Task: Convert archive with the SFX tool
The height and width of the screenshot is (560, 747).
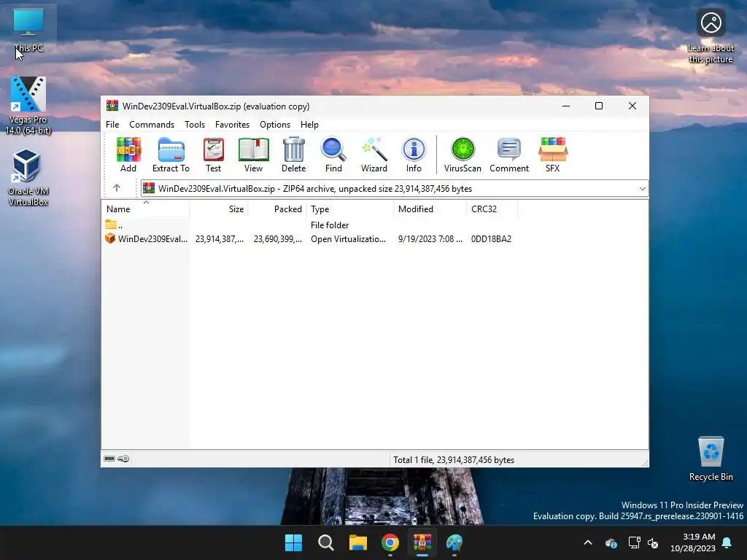Action: [x=553, y=155]
